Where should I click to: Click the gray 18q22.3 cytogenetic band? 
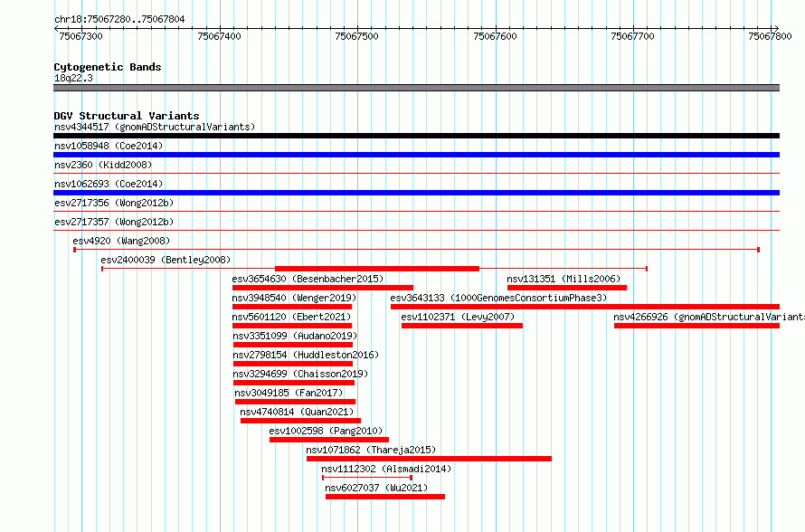point(416,88)
